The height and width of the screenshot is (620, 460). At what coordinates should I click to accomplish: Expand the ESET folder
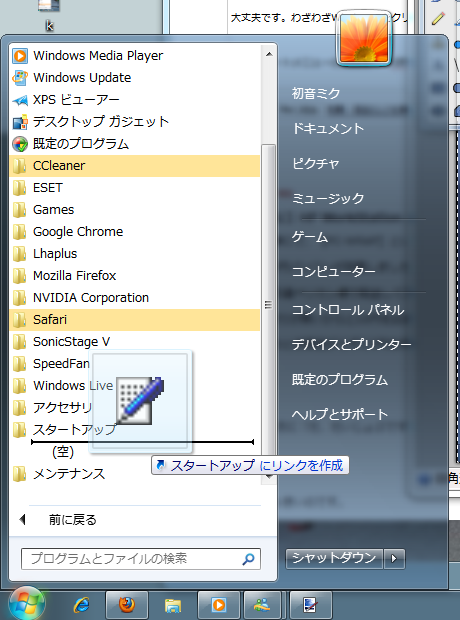click(134, 188)
